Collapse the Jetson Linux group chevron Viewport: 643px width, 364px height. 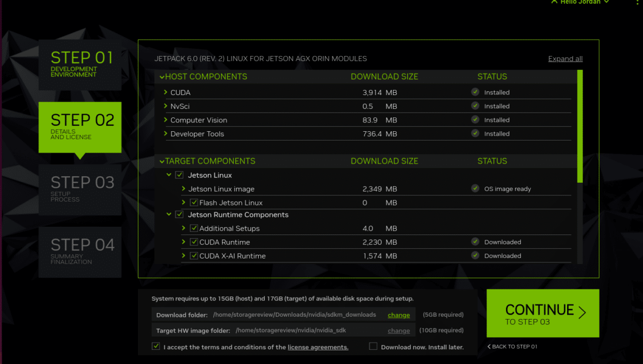coord(169,175)
